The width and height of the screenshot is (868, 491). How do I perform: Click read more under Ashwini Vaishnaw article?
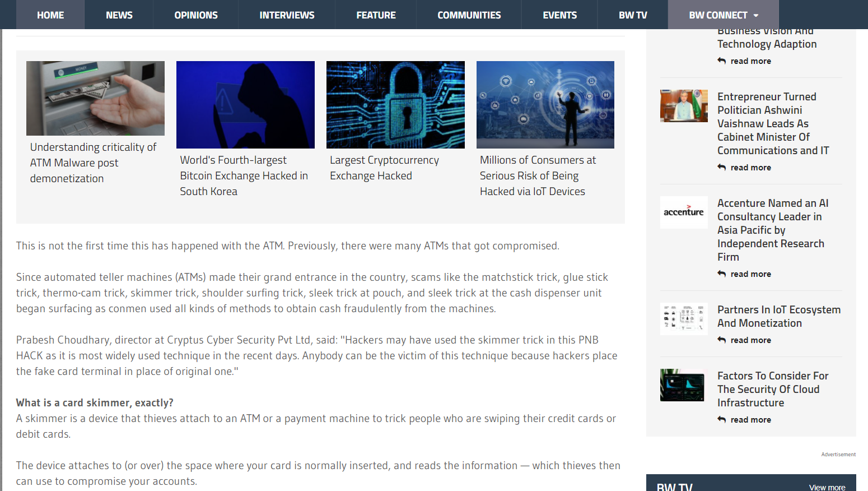750,168
